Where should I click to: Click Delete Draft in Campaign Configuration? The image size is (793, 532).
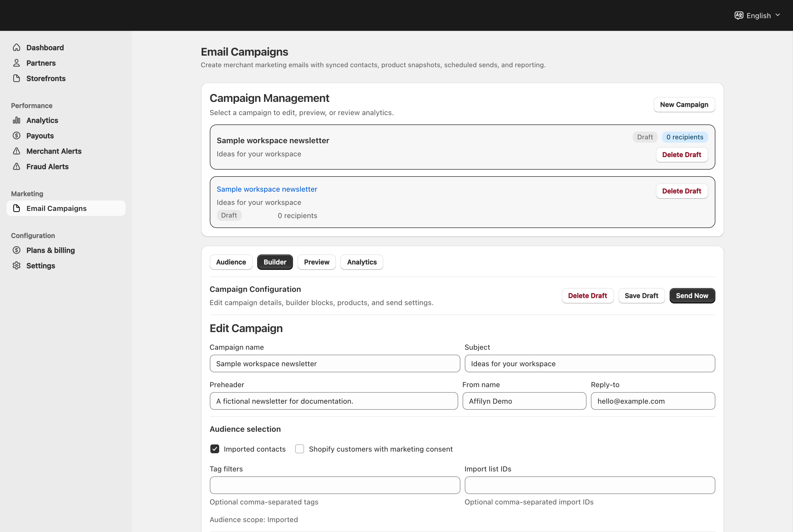pos(588,295)
